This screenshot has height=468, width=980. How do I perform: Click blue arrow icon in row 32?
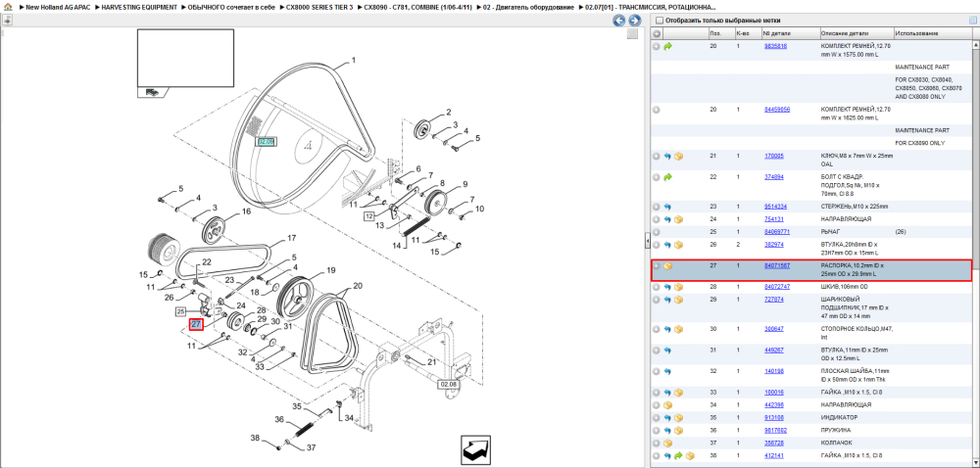click(667, 371)
